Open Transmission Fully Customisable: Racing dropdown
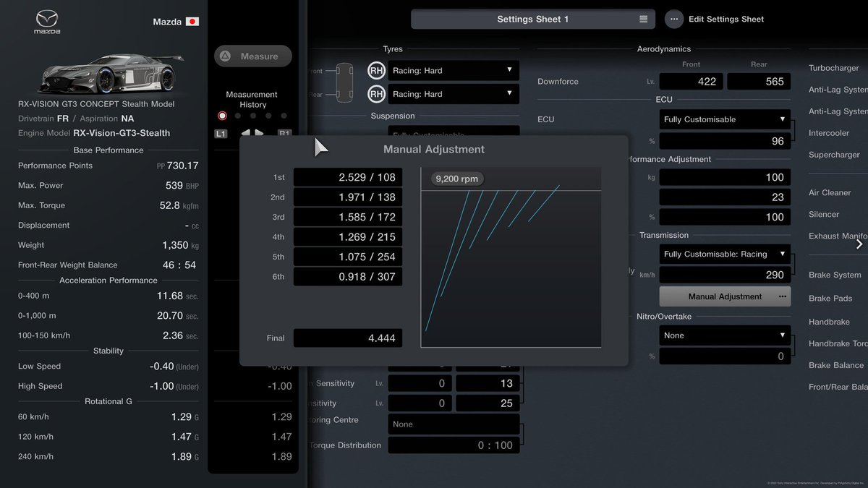 [725, 254]
